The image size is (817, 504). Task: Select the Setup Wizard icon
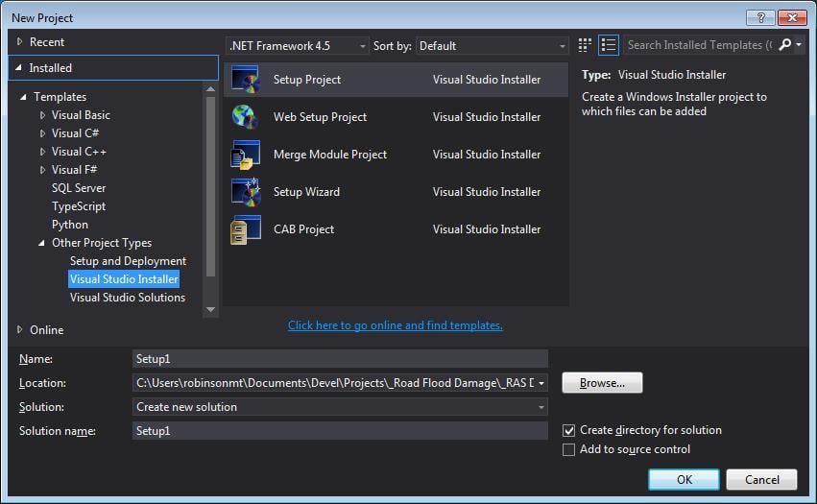point(246,192)
